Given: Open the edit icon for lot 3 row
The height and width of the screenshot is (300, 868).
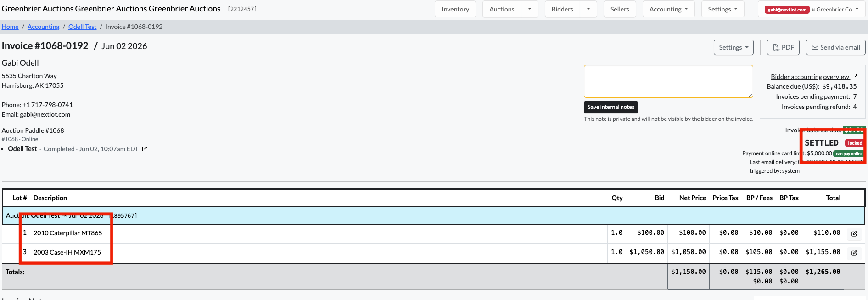Looking at the screenshot, I should coord(854,253).
